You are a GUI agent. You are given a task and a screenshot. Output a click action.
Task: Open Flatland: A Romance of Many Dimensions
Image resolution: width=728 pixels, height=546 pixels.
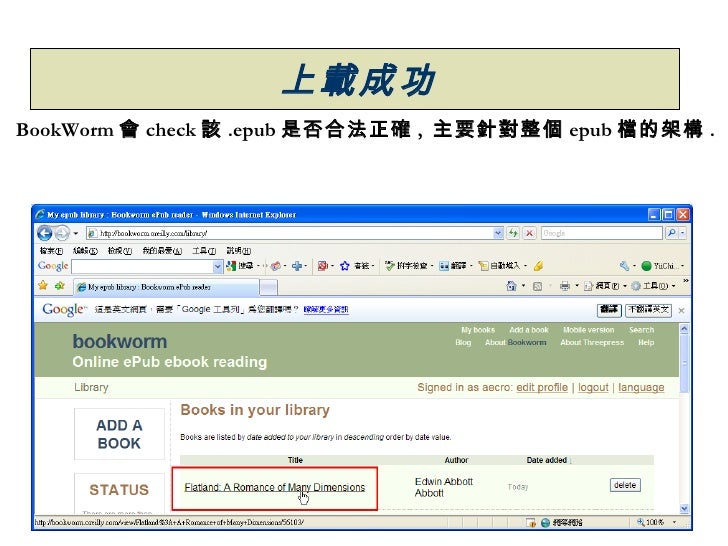pos(274,487)
